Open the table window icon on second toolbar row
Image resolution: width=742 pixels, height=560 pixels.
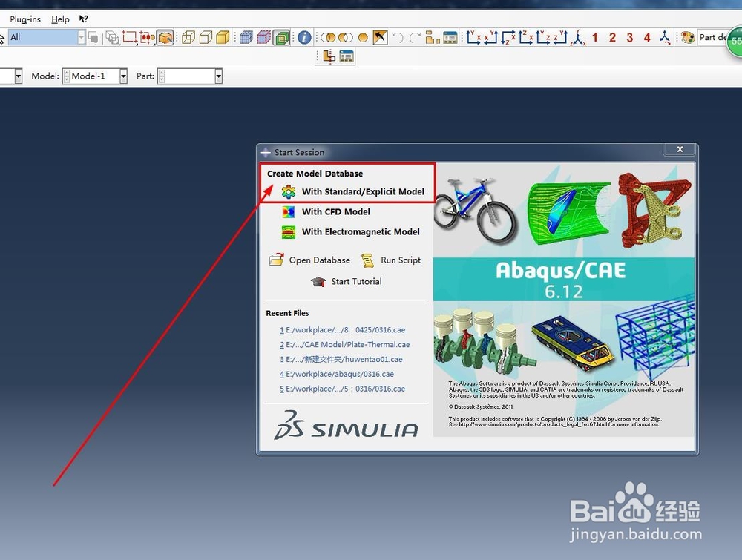coord(347,57)
